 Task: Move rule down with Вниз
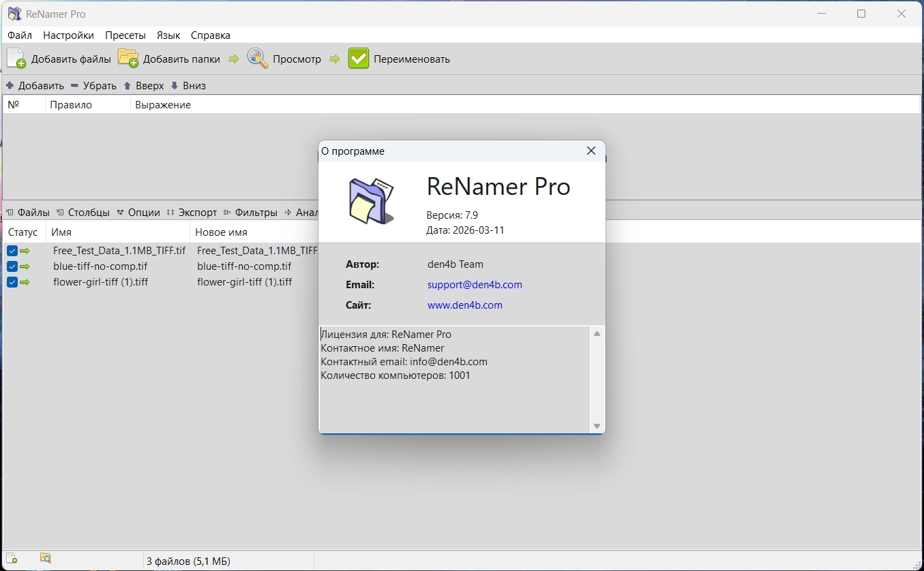pyautogui.click(x=188, y=86)
